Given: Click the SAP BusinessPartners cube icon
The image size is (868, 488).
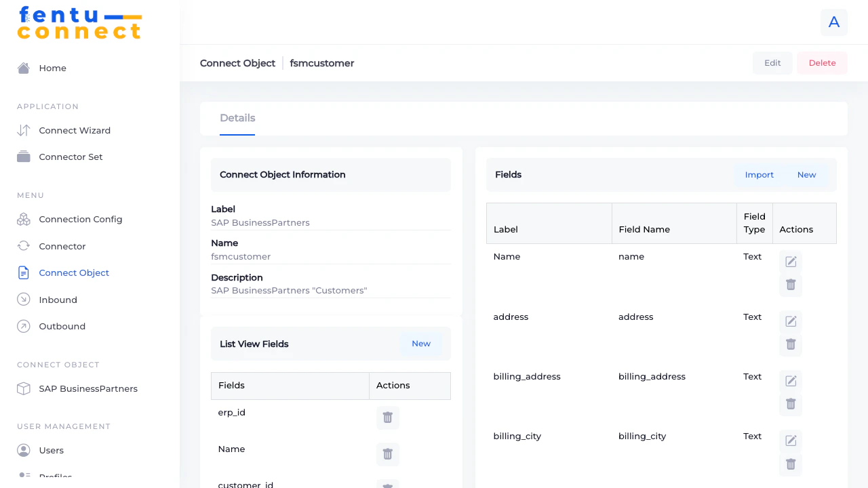Looking at the screenshot, I should (24, 388).
